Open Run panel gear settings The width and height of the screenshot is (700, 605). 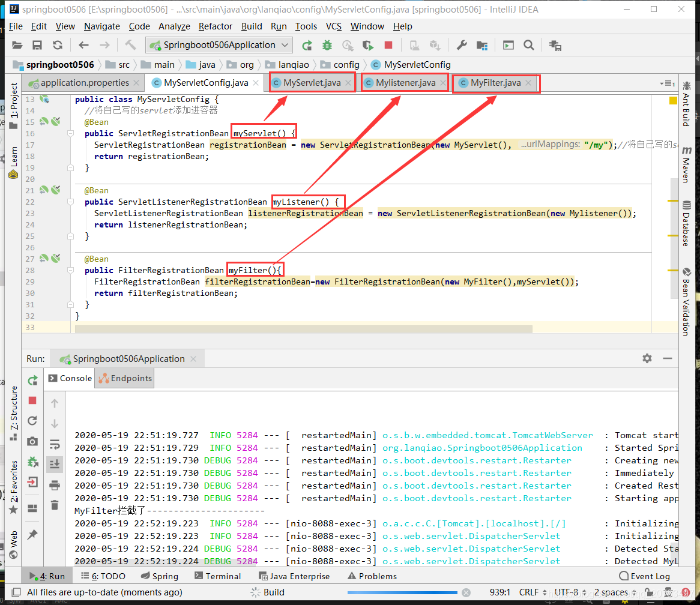pyautogui.click(x=647, y=358)
